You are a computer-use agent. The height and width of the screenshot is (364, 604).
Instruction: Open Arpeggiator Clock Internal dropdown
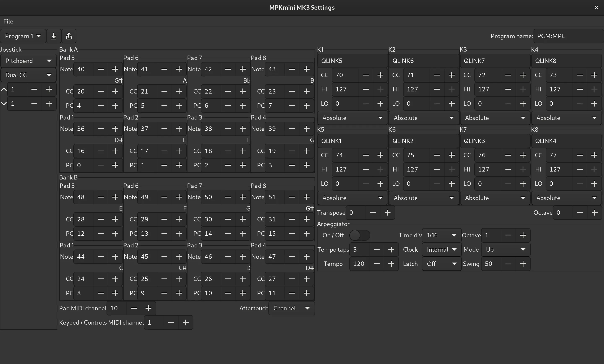coord(442,250)
